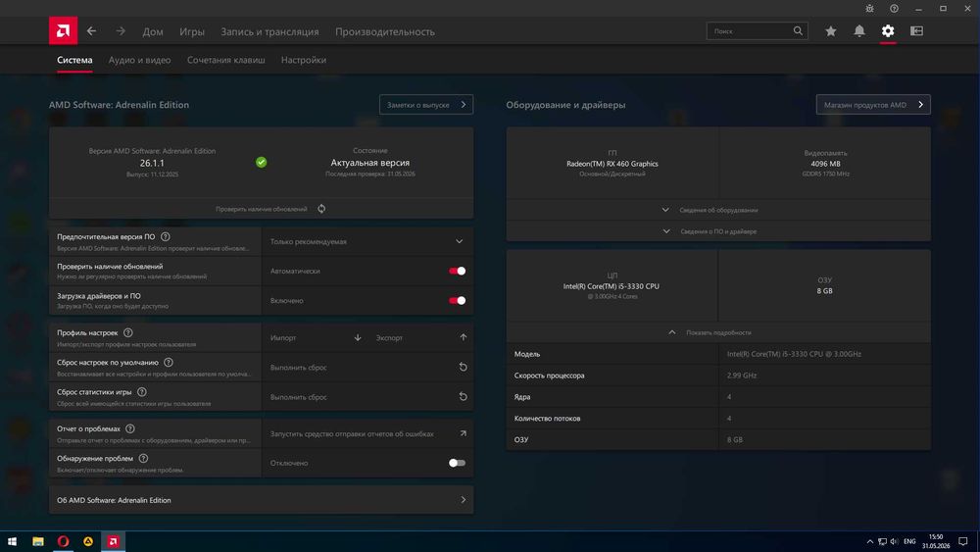Open the volume icon in system tray
The width and height of the screenshot is (980, 552).
895,541
